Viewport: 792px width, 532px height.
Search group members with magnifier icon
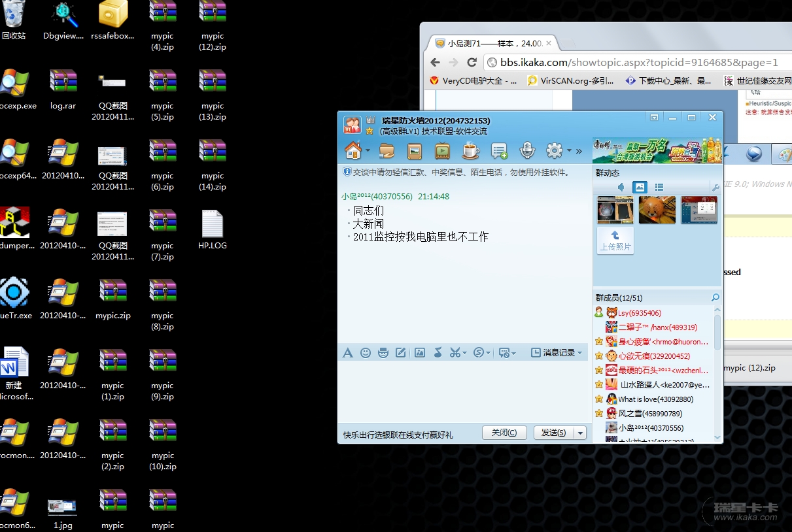pyautogui.click(x=715, y=298)
